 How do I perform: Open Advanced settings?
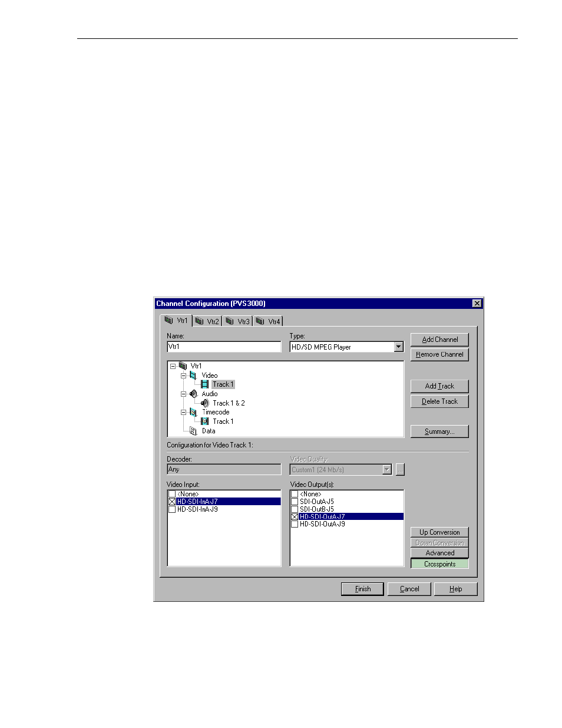point(439,553)
